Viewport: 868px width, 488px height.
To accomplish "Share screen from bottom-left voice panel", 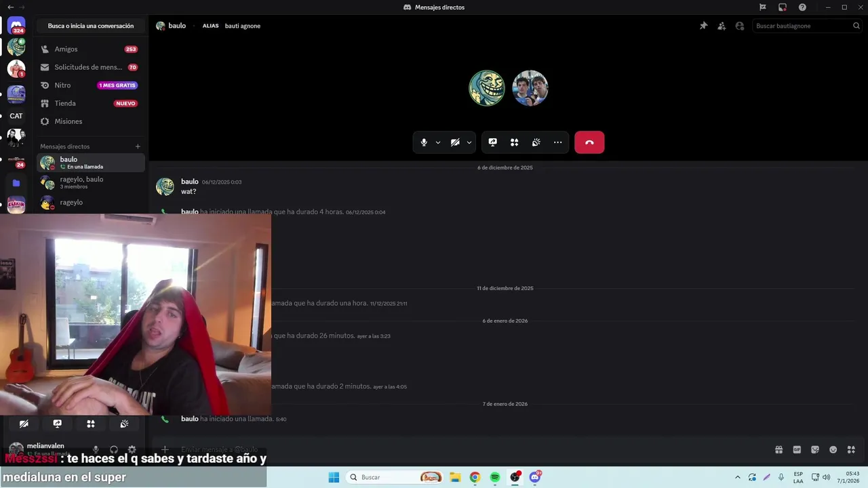I will click(58, 424).
